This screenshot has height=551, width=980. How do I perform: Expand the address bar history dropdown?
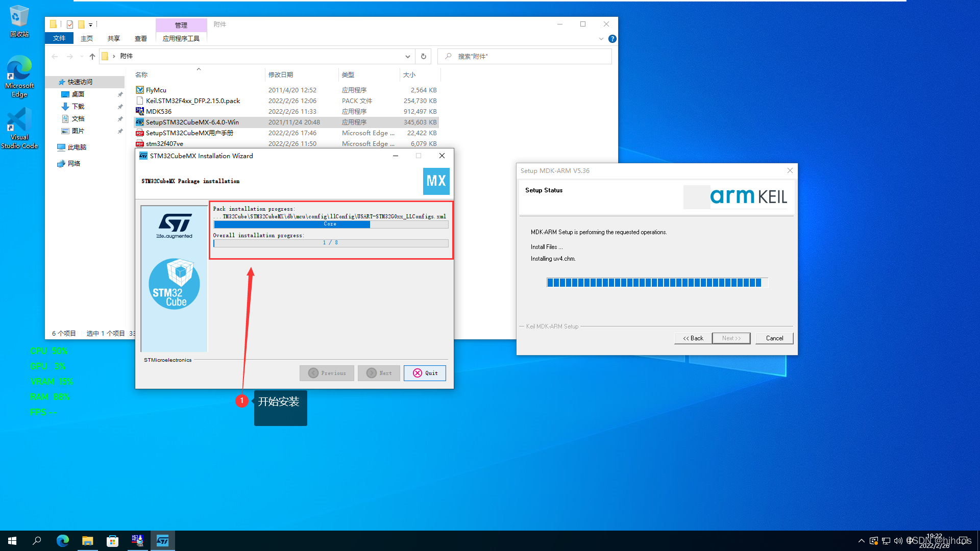[407, 57]
